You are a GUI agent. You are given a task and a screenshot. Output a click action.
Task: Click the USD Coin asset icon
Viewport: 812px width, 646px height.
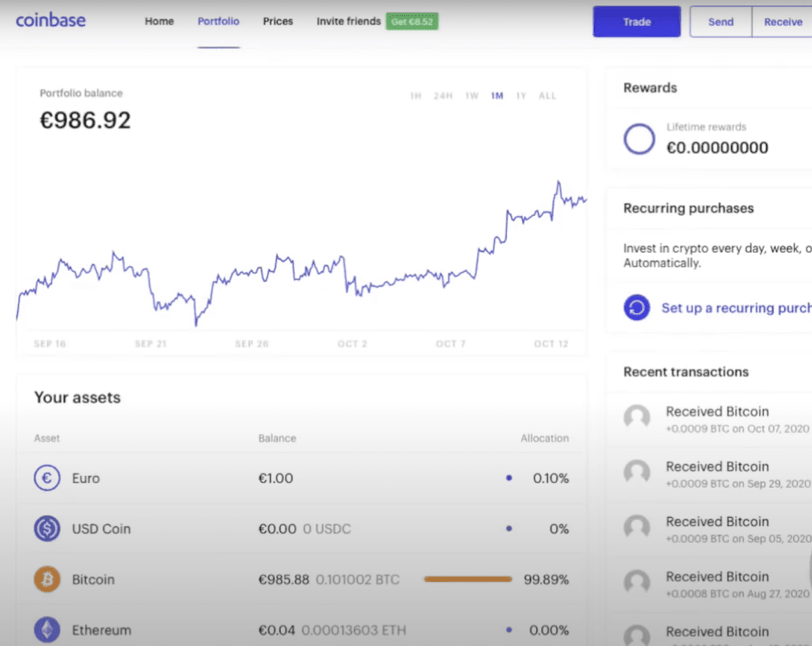click(x=47, y=528)
